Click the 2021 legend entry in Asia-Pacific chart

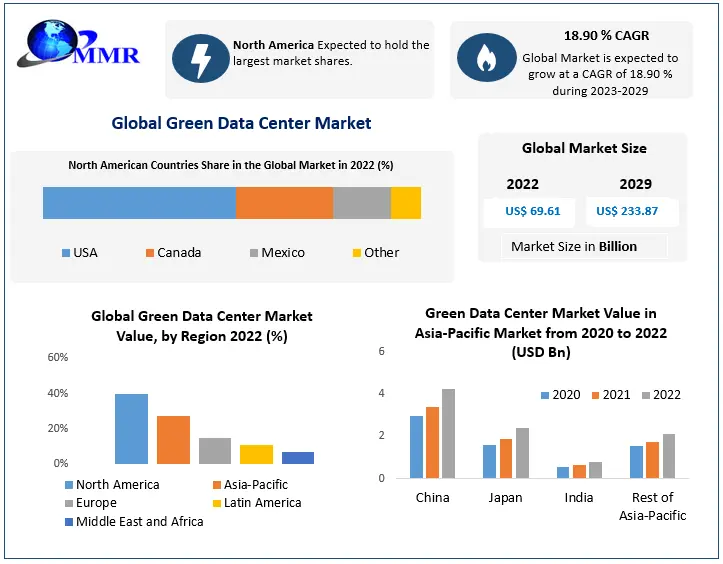[x=609, y=395]
